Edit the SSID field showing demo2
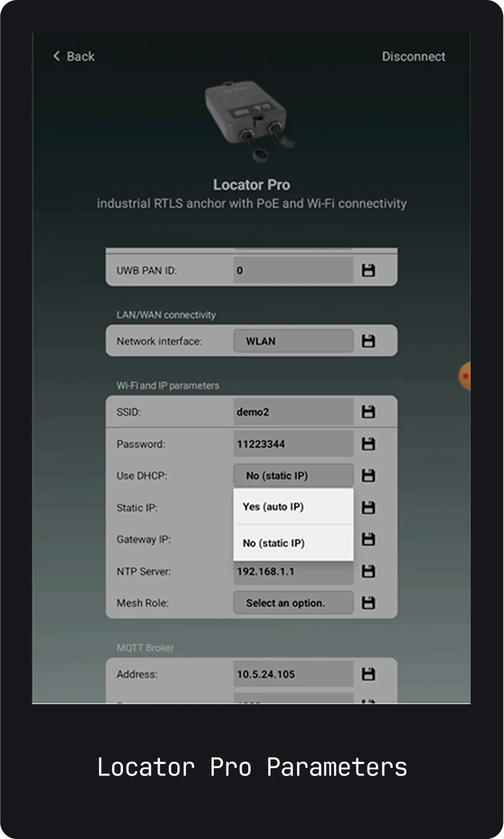This screenshot has height=839, width=504. [293, 412]
